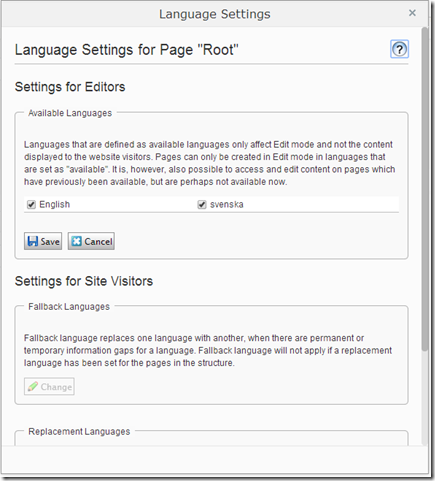The image size is (435, 481).
Task: Save the available languages settings
Action: click(43, 241)
